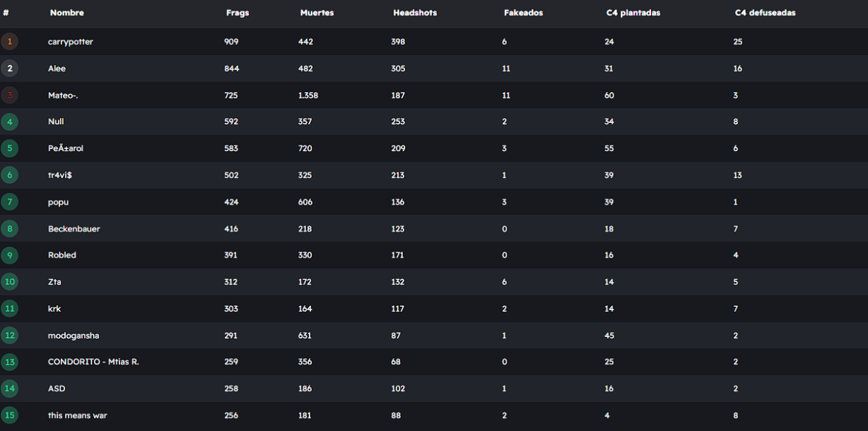Click the C4 defuseadas column header

(765, 13)
